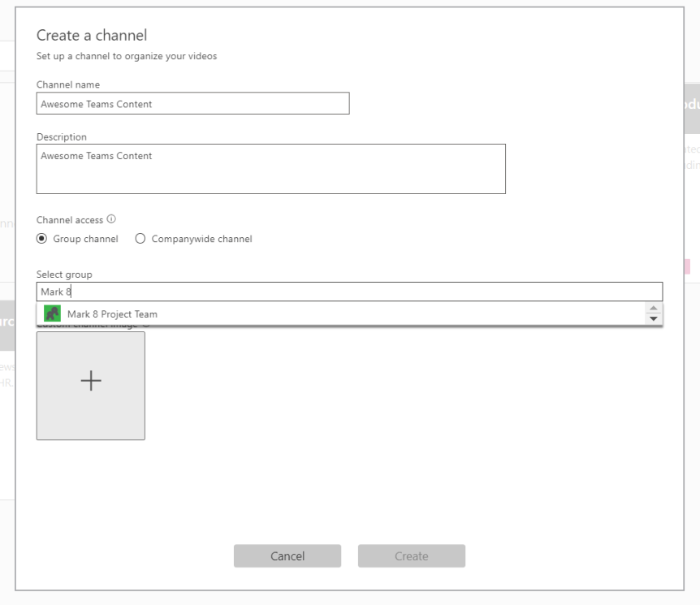Click the Group channel label text
Viewport: 700px width, 605px height.
pos(85,239)
